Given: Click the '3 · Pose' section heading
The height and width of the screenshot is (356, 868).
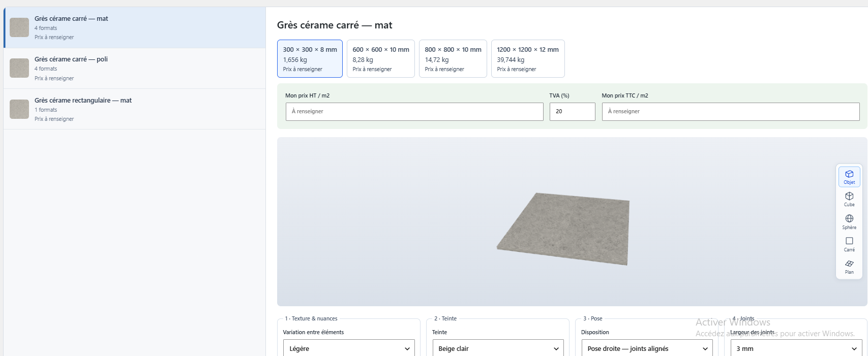Looking at the screenshot, I should (x=593, y=318).
